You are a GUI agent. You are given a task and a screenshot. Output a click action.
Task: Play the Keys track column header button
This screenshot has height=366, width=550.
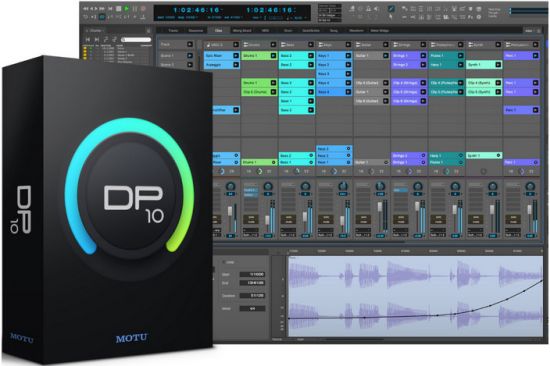[348, 45]
